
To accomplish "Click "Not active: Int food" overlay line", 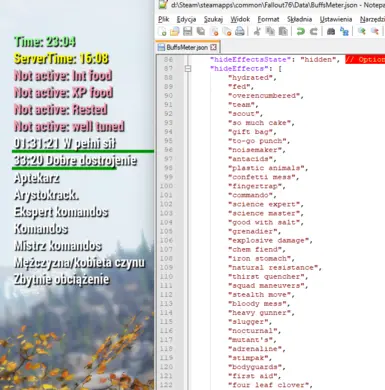I will click(x=63, y=75).
